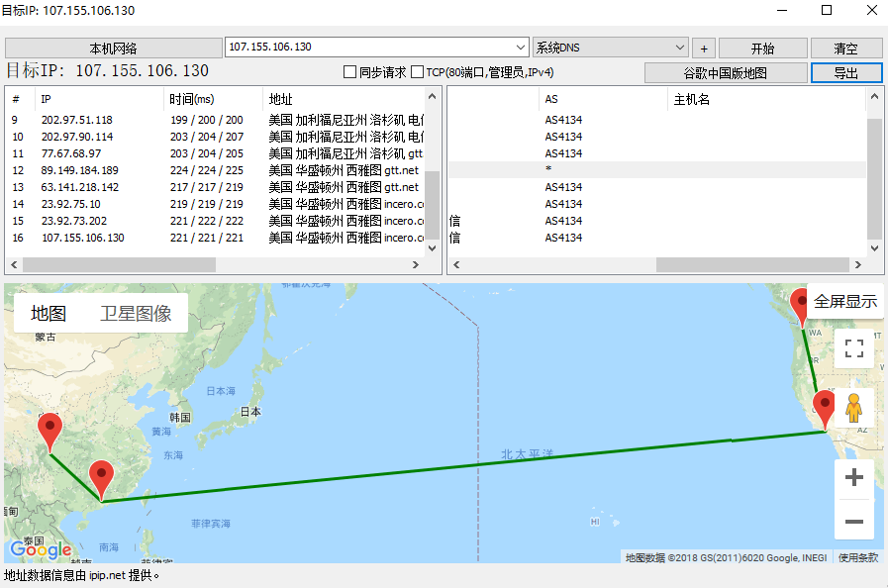Click the south China coast map pin
Screen dimensions: 888x588
coord(101,479)
